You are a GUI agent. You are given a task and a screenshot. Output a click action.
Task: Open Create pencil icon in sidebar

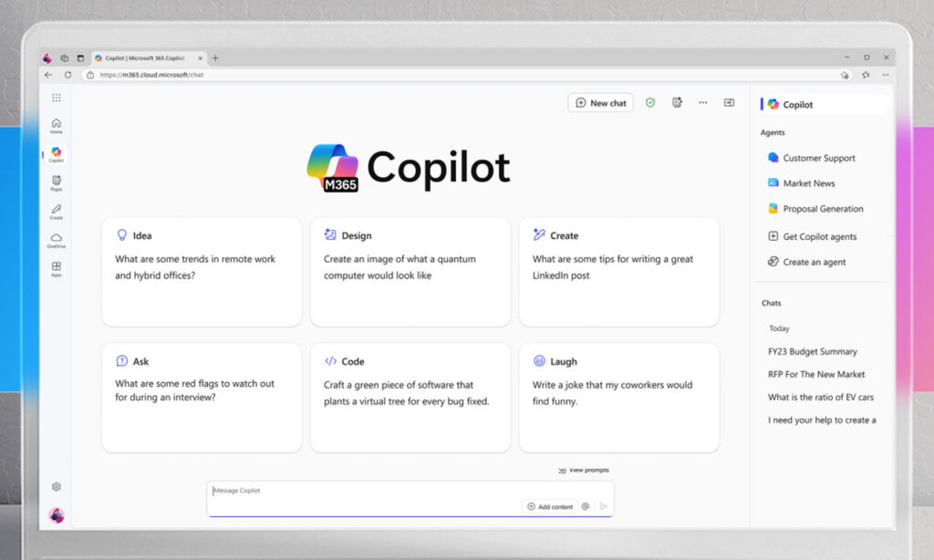(56, 212)
